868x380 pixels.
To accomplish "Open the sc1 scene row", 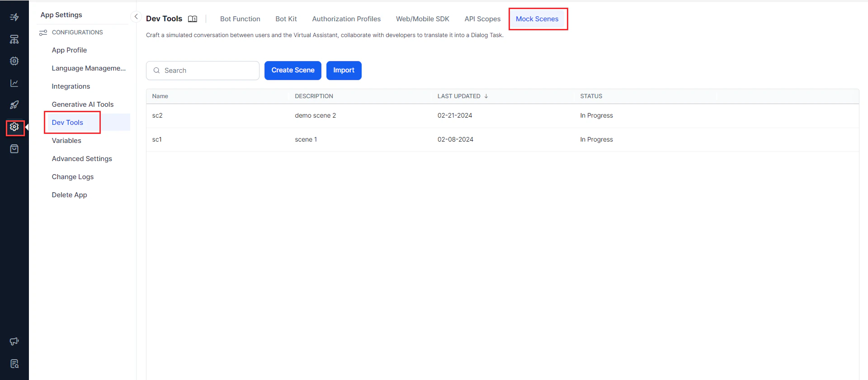I will tap(502, 140).
